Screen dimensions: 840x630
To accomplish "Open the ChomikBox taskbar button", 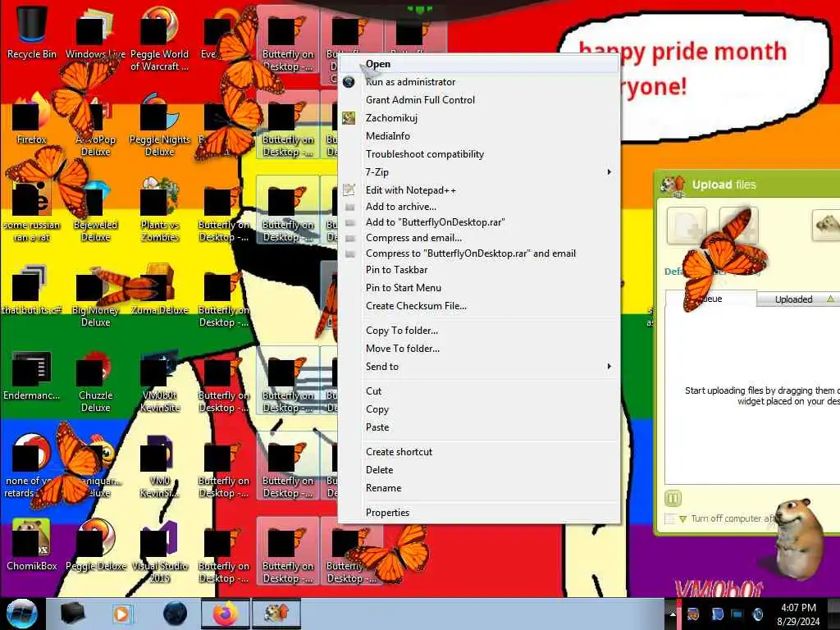I will 276,614.
